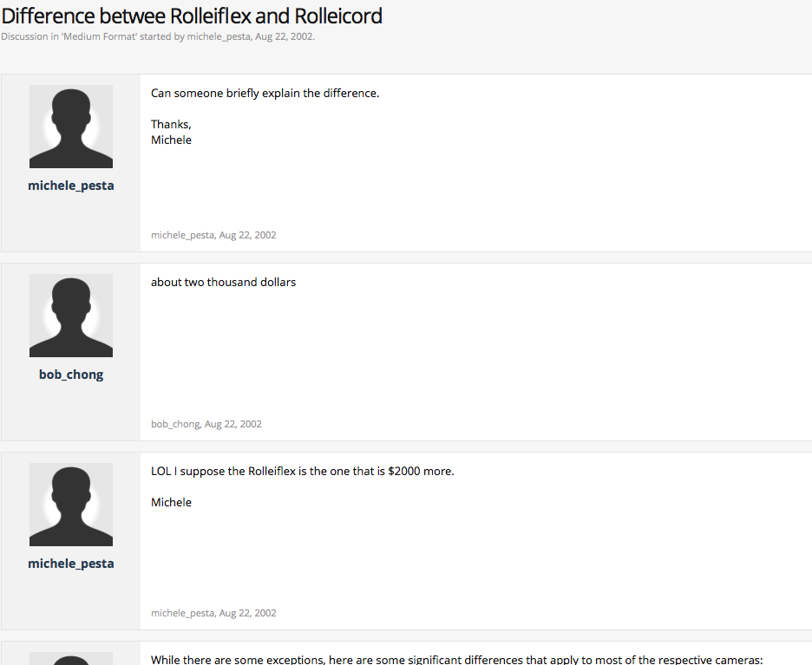Click the thread start date in the subtitle
Viewport: 812px width, 665px height.
point(284,36)
